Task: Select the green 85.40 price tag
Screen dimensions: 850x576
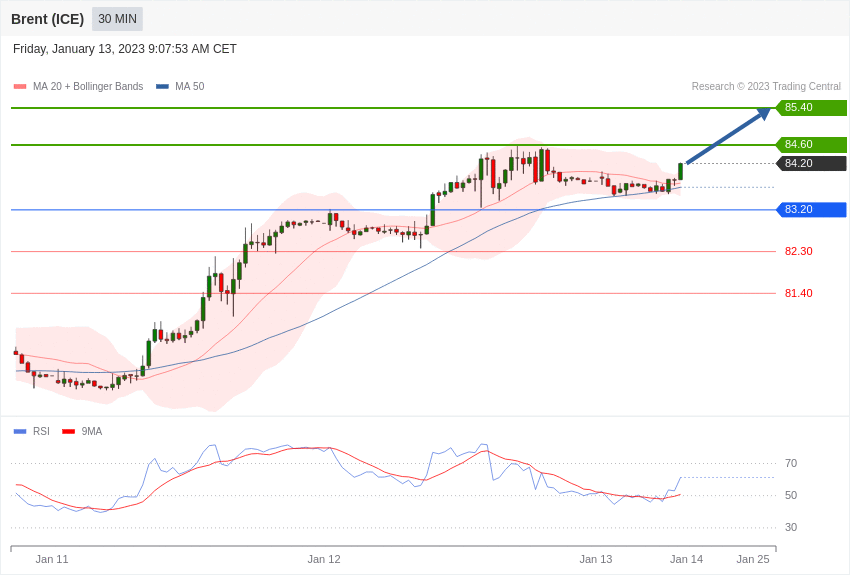Action: pos(811,108)
